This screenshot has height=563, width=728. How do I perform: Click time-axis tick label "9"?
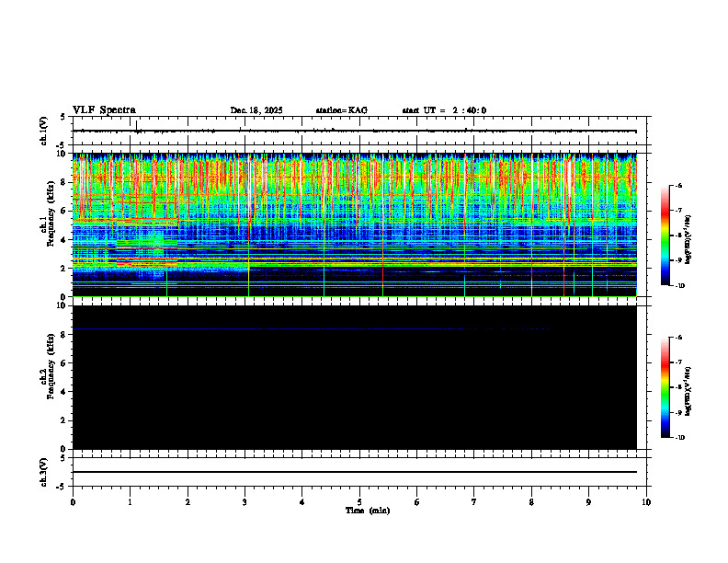(x=588, y=502)
